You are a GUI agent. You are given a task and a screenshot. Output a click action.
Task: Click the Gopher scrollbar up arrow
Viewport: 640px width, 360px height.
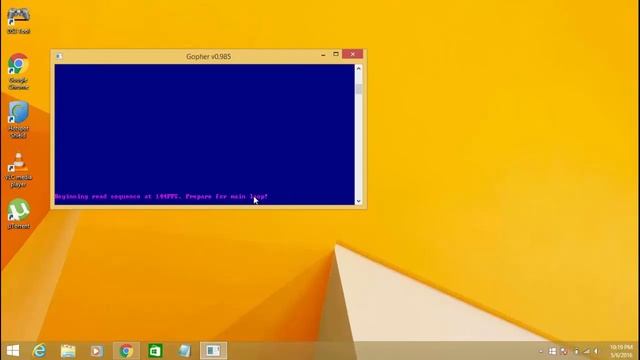pos(358,69)
